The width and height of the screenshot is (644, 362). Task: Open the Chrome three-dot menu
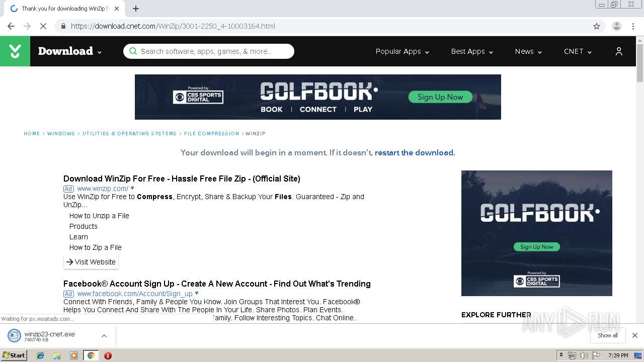[x=633, y=26]
